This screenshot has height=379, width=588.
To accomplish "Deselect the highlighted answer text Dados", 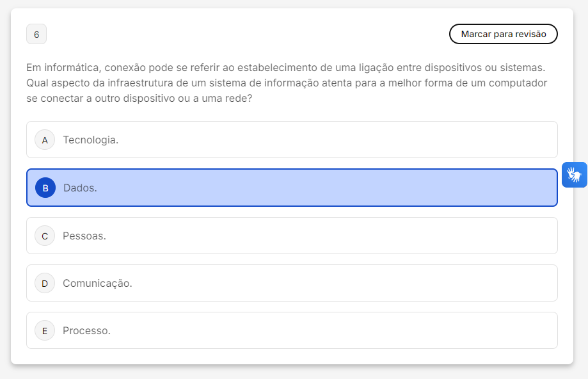I will 80,188.
